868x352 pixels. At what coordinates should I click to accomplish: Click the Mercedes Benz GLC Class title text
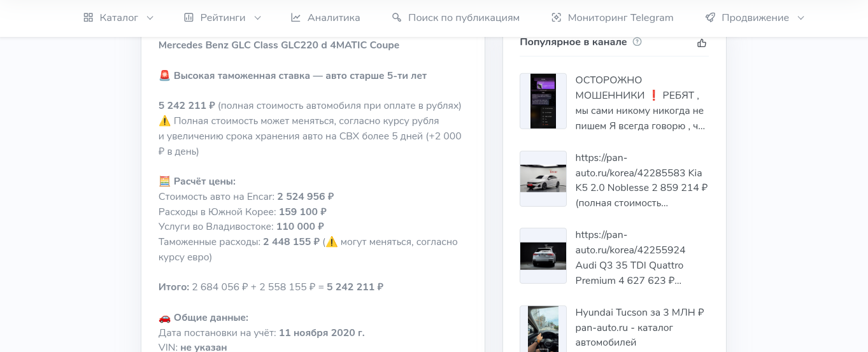(279, 45)
